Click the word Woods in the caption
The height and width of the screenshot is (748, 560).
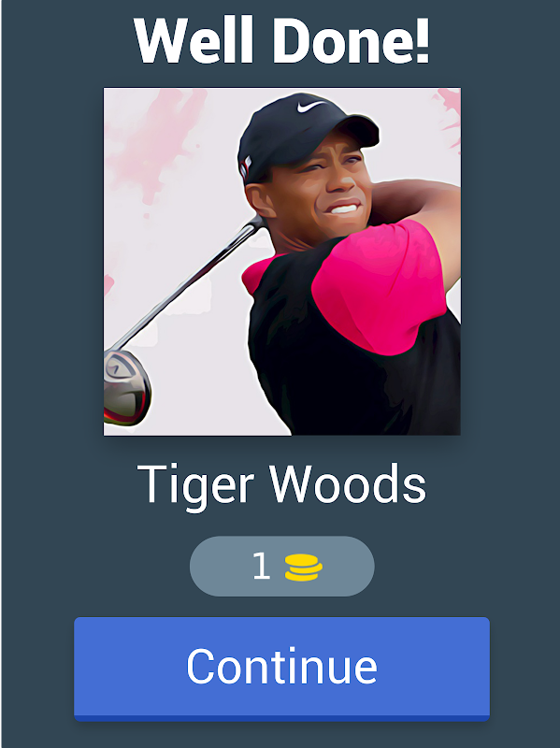pyautogui.click(x=348, y=482)
